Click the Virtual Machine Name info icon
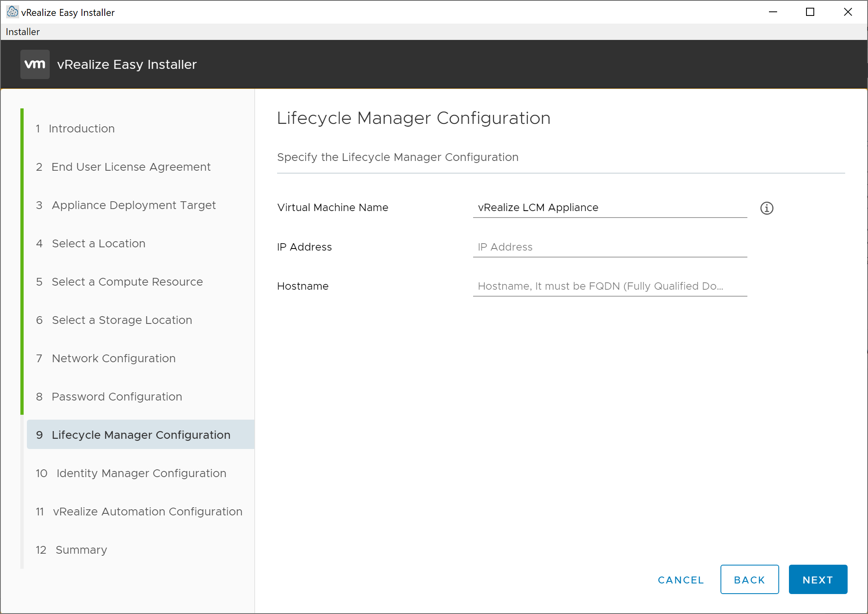Image resolution: width=868 pixels, height=614 pixels. point(767,208)
